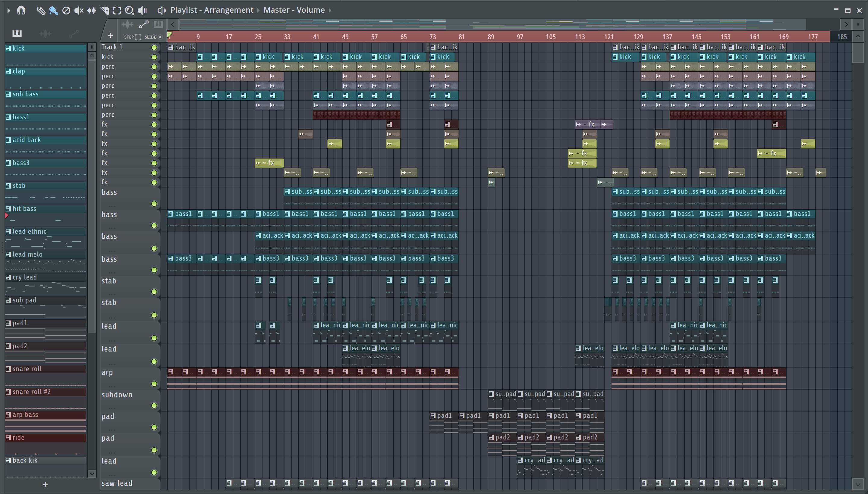Add new track with plus button
The image size is (868, 494).
110,35
